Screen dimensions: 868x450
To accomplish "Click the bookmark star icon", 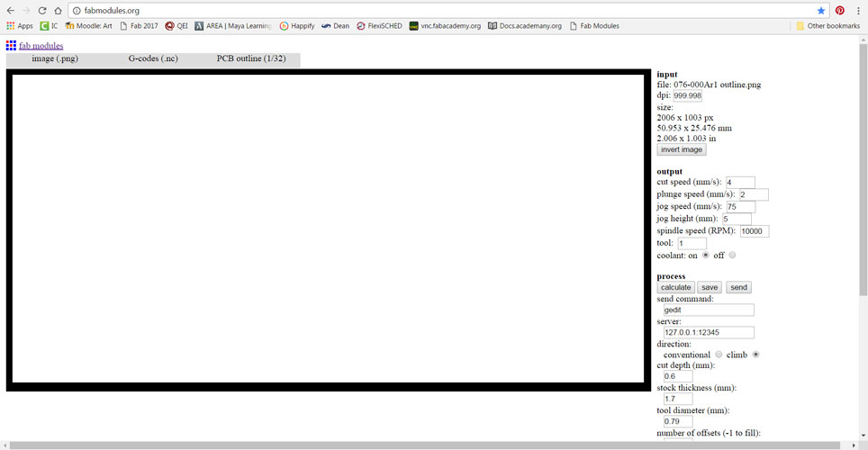I will 821,11.
